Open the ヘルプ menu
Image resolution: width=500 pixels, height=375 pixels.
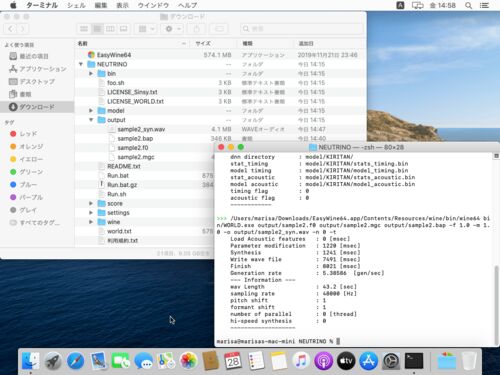(187, 5)
